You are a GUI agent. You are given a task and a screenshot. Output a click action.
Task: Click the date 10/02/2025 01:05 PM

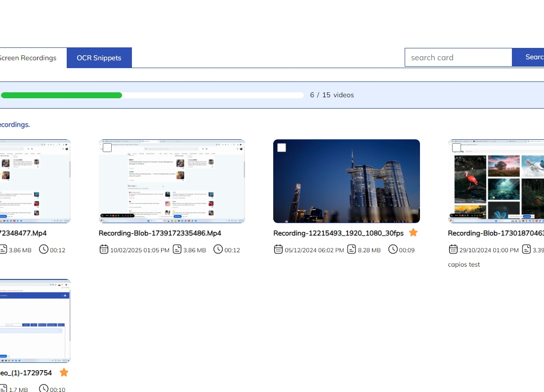tap(140, 250)
